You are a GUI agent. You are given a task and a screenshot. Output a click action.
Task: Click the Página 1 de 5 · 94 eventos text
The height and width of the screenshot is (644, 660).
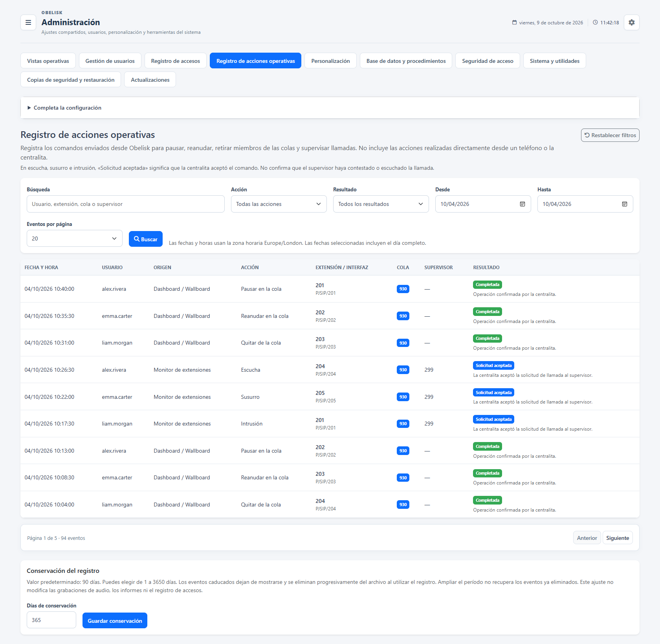click(x=56, y=538)
